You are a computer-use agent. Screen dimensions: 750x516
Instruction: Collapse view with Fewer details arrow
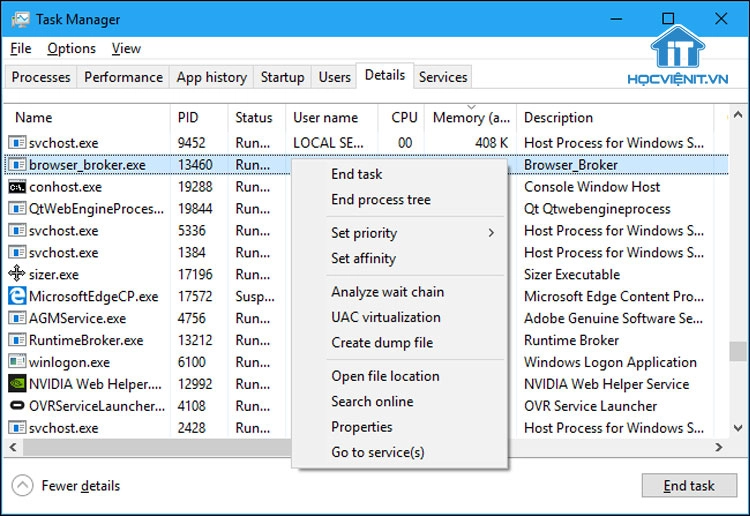22,485
